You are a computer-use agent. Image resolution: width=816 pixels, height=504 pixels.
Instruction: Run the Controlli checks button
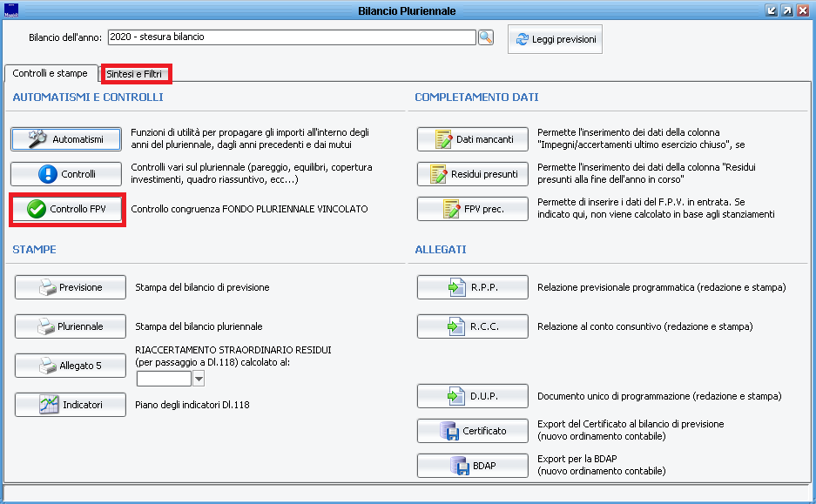[x=66, y=174]
